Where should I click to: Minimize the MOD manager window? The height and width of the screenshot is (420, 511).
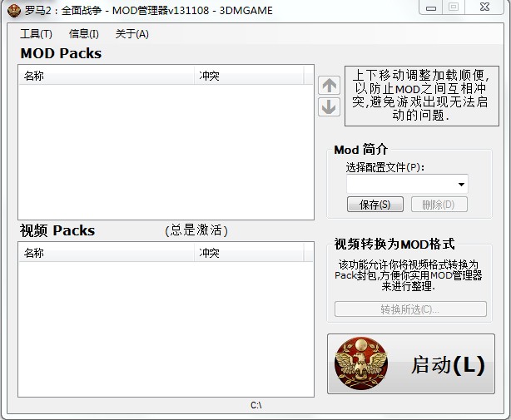[x=431, y=7]
